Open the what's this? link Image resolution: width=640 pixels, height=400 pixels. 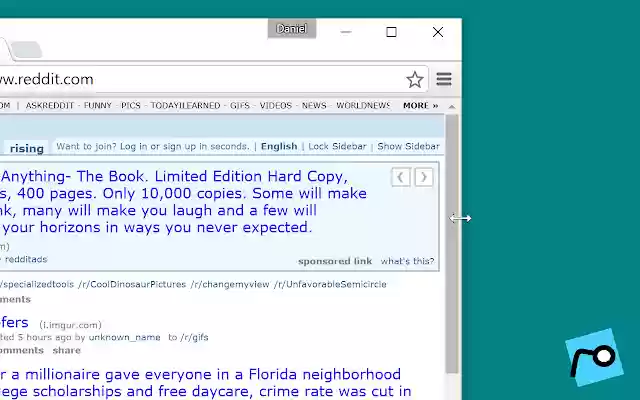407,261
